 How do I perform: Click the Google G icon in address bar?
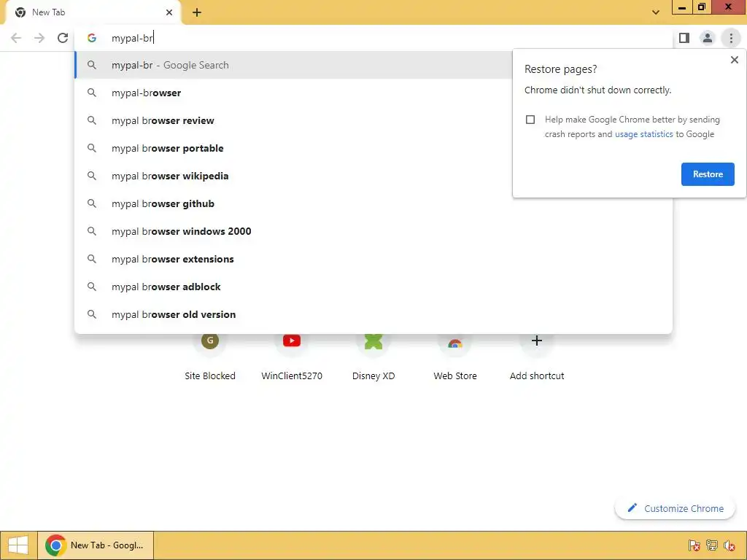coord(92,38)
